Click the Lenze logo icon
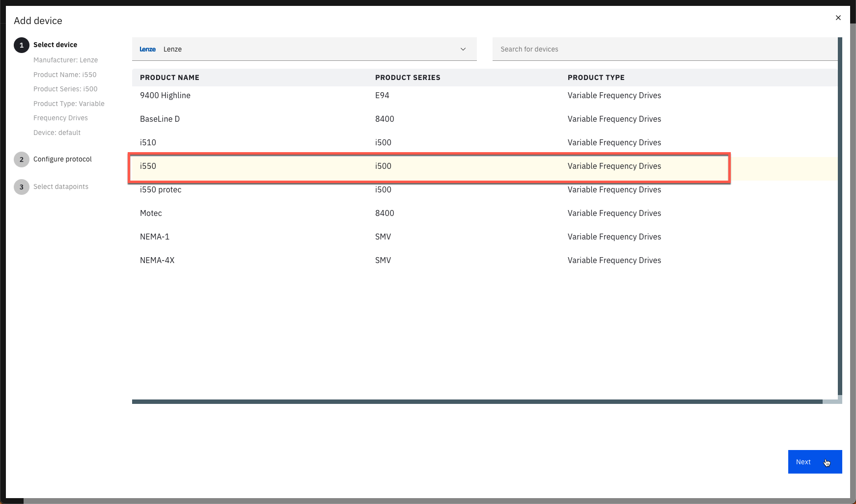The width and height of the screenshot is (856, 504). 147,49
